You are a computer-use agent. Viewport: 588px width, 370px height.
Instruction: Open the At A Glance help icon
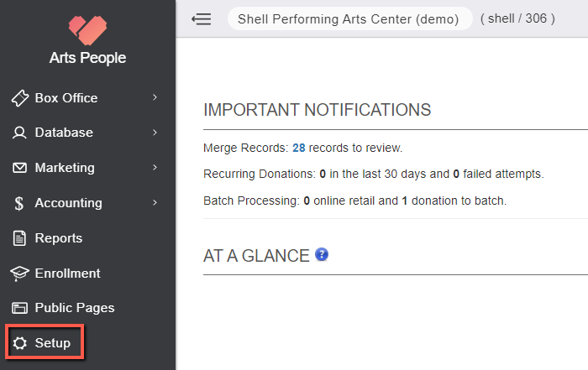pyautogui.click(x=322, y=255)
